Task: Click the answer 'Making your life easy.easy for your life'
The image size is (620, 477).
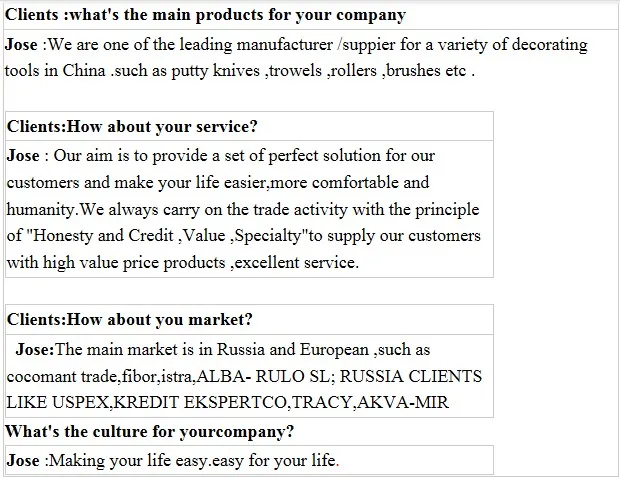Action: point(192,461)
